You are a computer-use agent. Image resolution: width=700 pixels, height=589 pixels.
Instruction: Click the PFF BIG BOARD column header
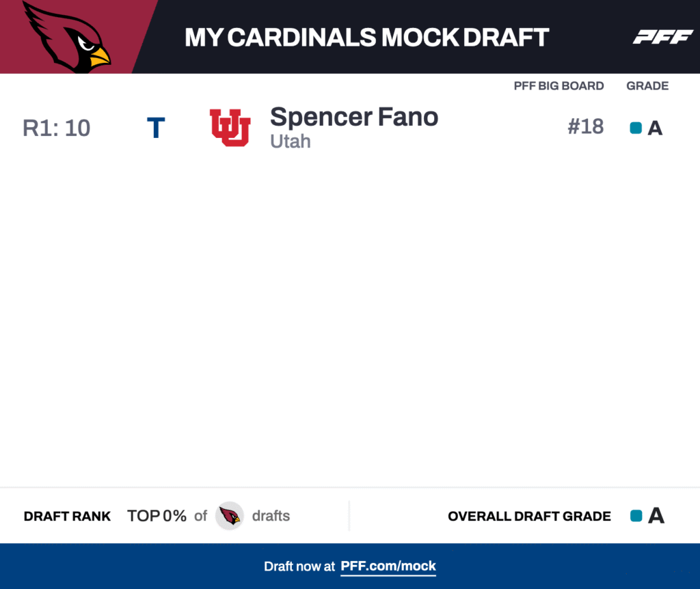558,86
